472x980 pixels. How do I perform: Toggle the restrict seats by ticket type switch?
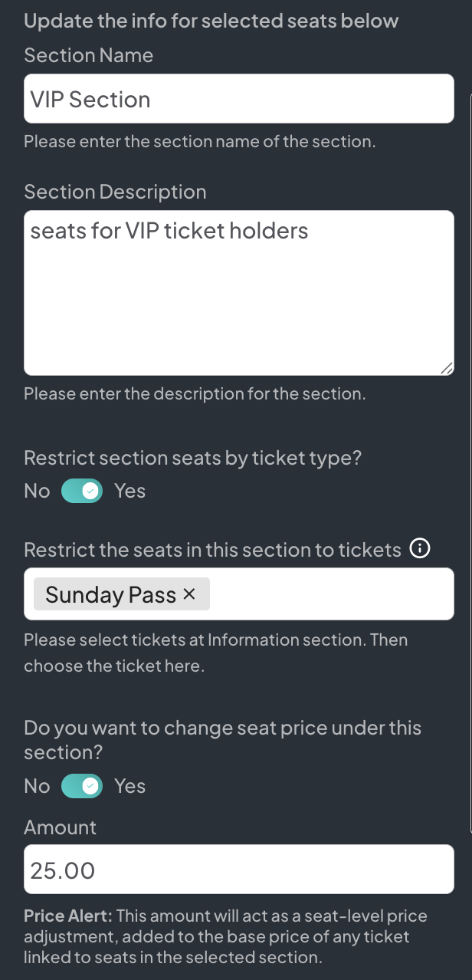pos(82,491)
